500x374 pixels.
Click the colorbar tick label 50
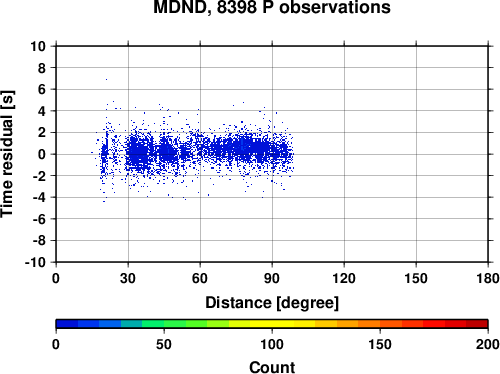pyautogui.click(x=164, y=344)
